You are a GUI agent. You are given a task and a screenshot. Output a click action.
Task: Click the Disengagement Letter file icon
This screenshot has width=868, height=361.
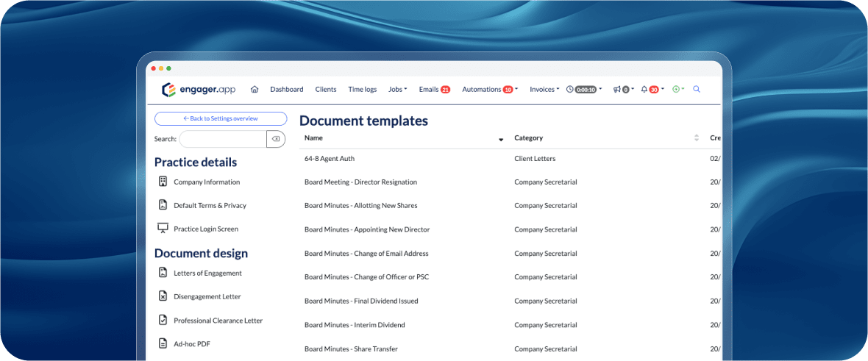pyautogui.click(x=163, y=296)
